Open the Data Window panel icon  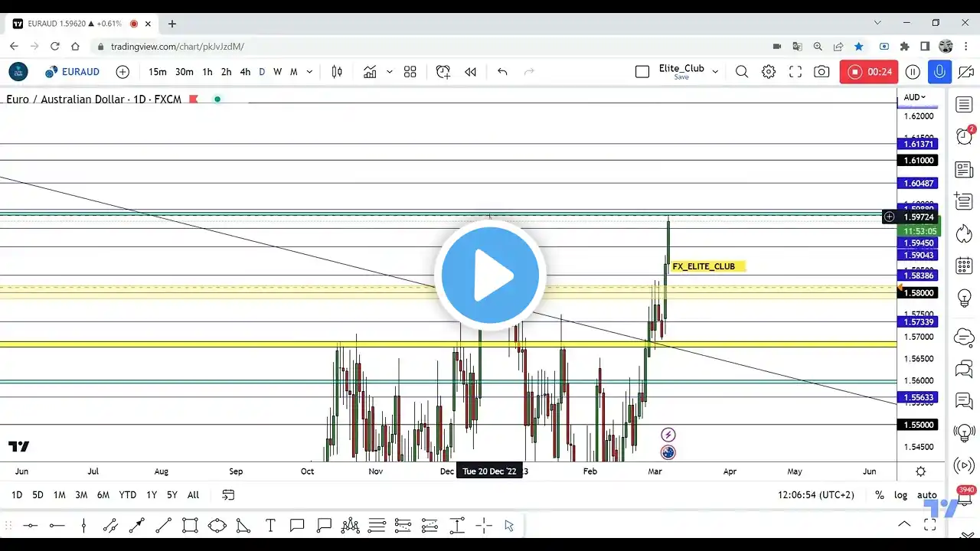point(964,201)
